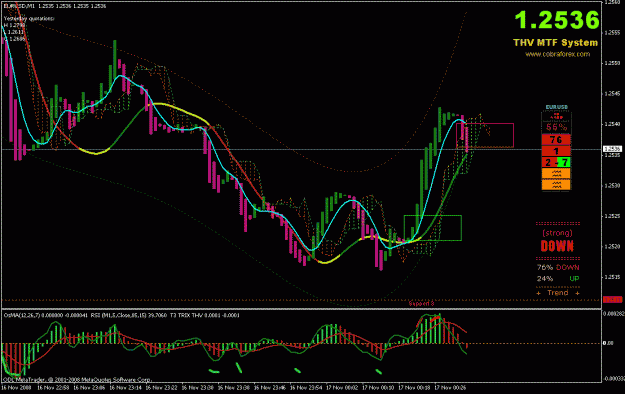Click the THV MTF System title
Screen dimensions: 625x394
[x=555, y=43]
